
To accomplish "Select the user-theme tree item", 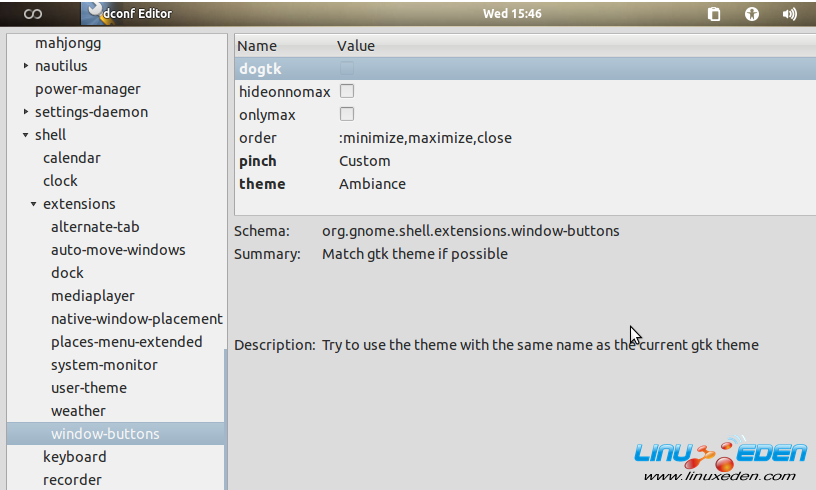I will [88, 388].
